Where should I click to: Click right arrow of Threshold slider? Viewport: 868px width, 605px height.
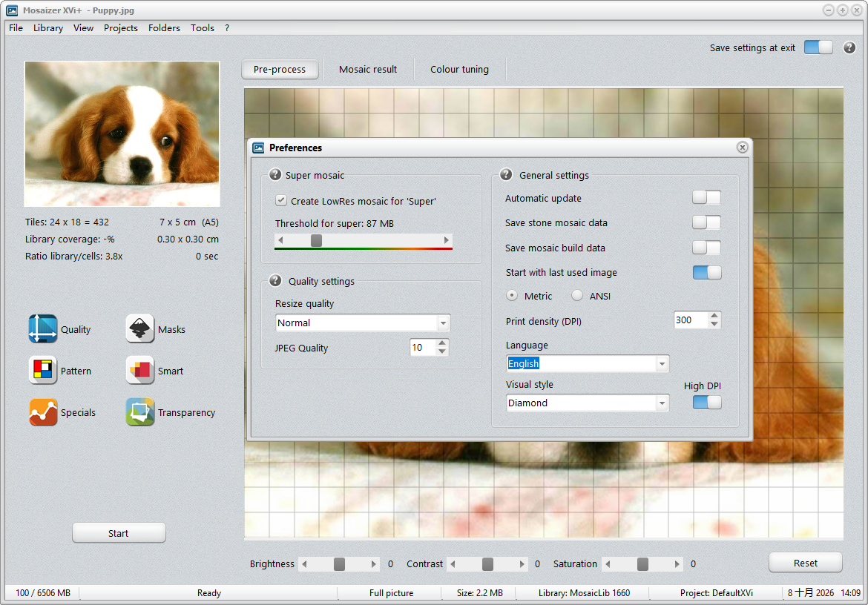pyautogui.click(x=446, y=240)
